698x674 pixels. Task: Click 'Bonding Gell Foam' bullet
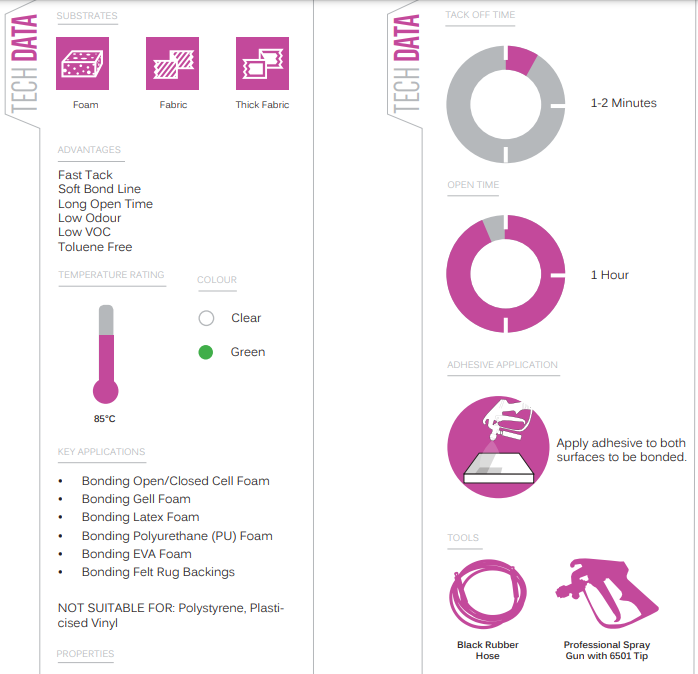click(136, 499)
